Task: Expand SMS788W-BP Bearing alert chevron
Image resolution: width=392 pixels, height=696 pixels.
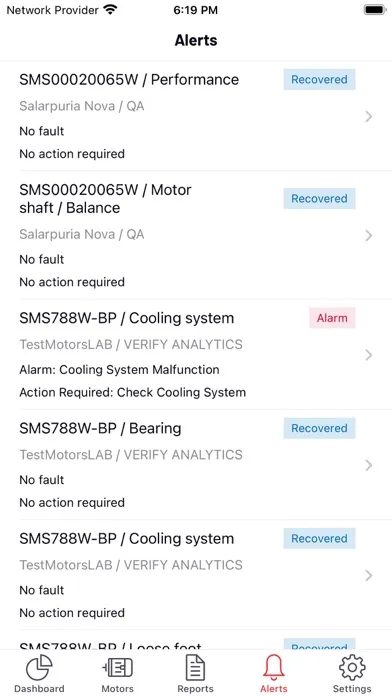Action: (x=368, y=465)
